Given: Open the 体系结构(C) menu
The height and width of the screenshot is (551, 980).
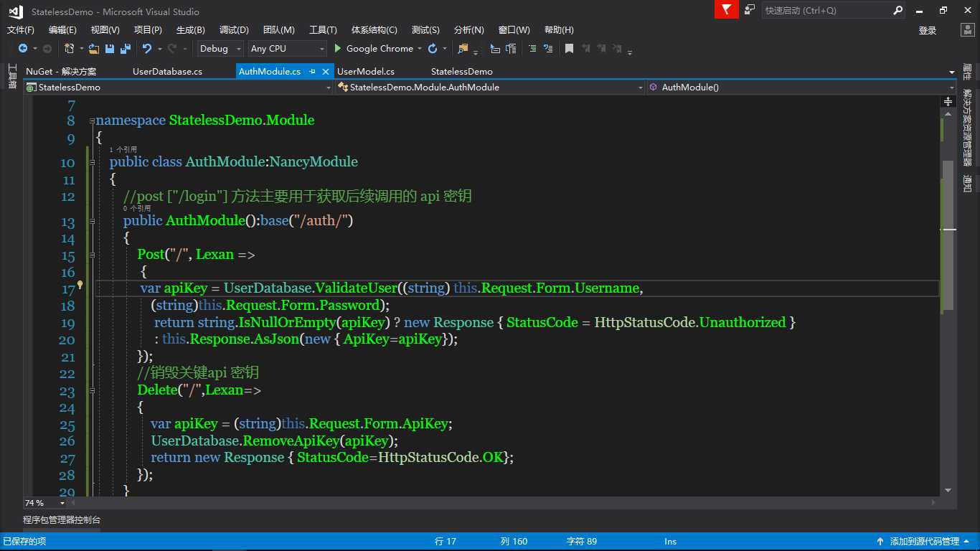Looking at the screenshot, I should [x=374, y=30].
